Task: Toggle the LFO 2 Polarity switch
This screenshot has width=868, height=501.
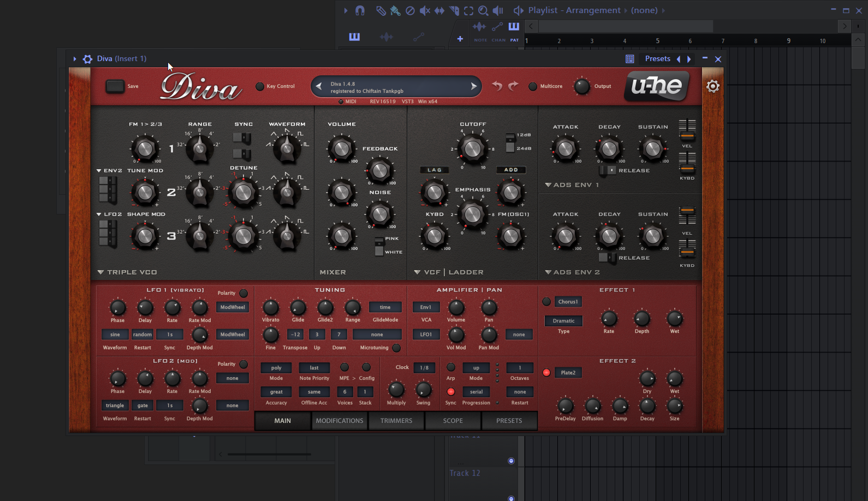Action: pos(243,364)
